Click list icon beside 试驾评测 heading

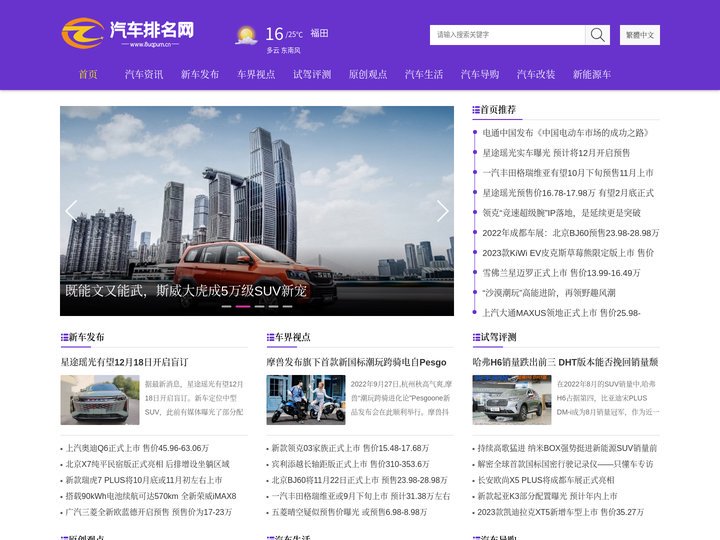pos(476,338)
